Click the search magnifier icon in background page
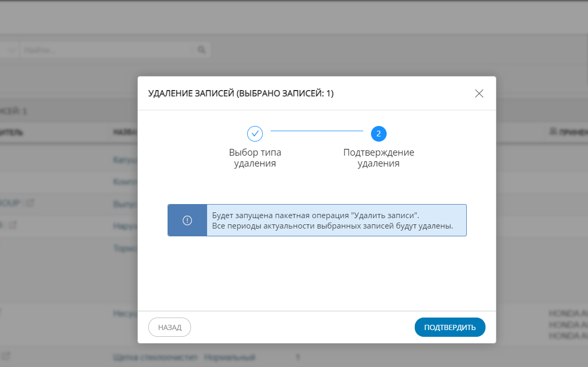The image size is (588, 367). [x=201, y=49]
